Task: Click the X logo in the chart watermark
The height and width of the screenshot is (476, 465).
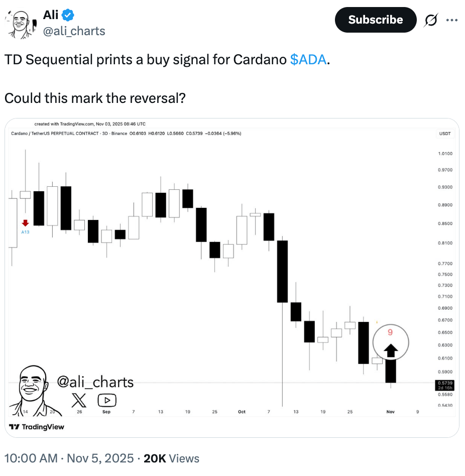Action: pos(79,400)
